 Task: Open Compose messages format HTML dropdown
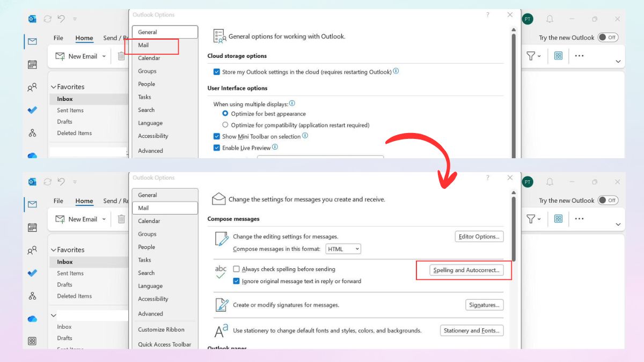[343, 249]
